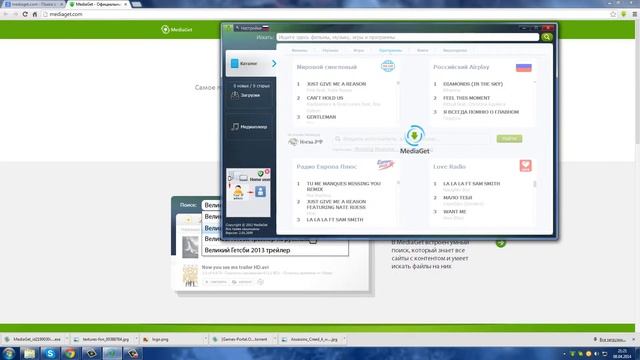Open dropdown arrow of the logo.png download
640x360 pixels.
(205, 339)
